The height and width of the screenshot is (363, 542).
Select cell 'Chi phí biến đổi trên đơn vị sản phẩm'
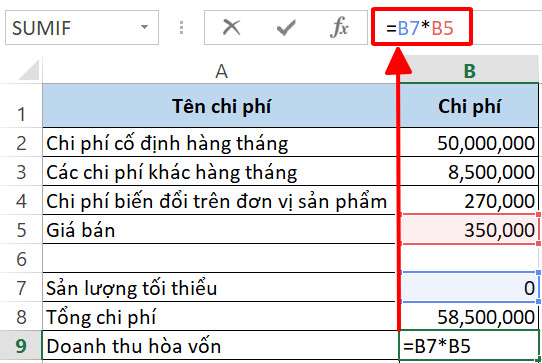[x=221, y=200]
